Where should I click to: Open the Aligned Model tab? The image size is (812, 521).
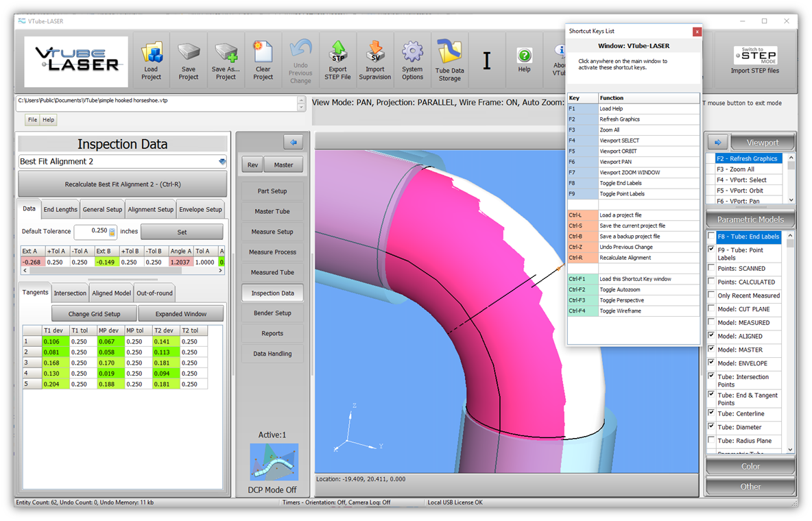[x=111, y=293]
